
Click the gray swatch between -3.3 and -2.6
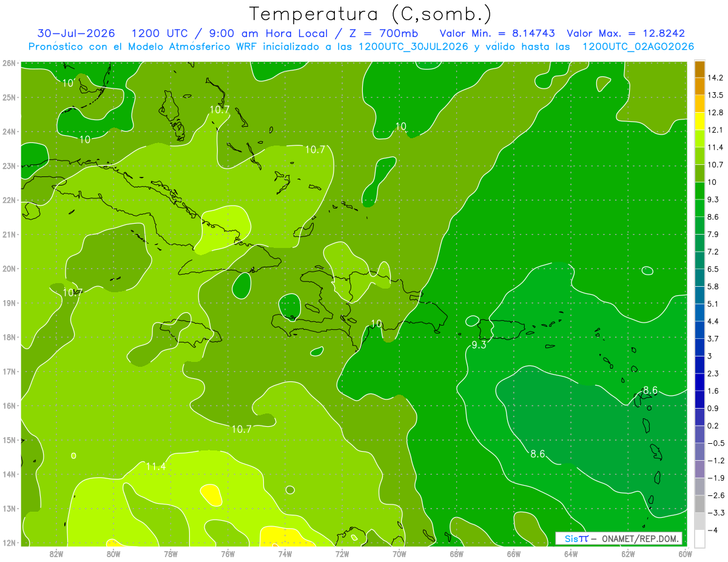699,504
